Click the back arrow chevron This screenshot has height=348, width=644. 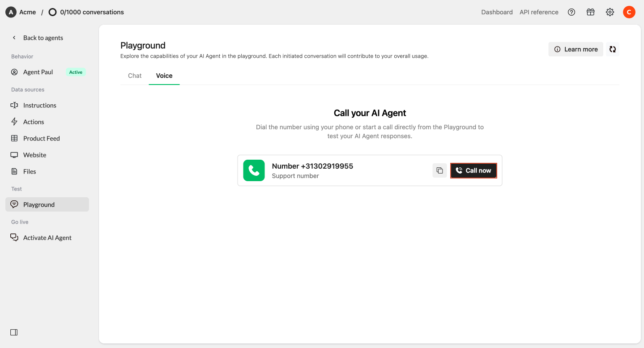point(14,38)
